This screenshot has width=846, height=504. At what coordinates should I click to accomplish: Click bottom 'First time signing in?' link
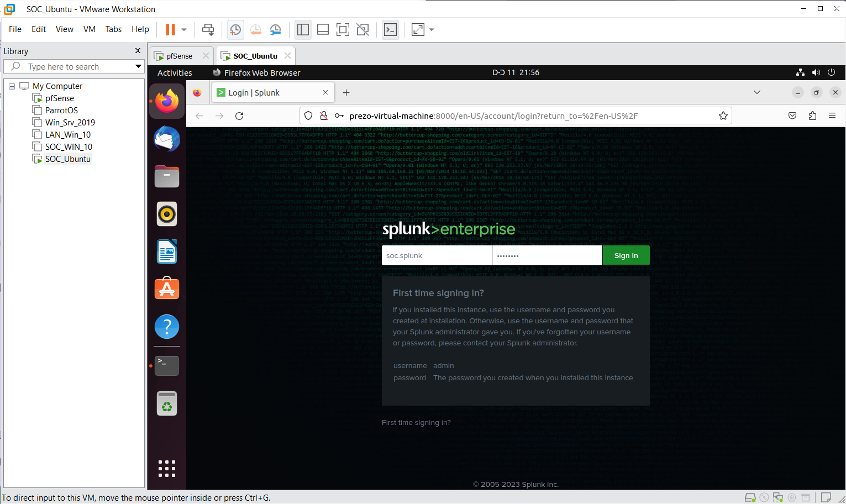(416, 422)
